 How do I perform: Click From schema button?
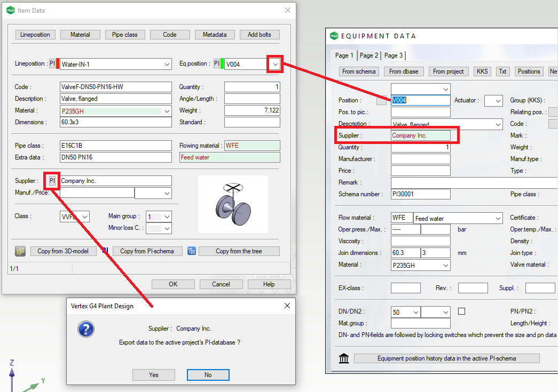[359, 71]
